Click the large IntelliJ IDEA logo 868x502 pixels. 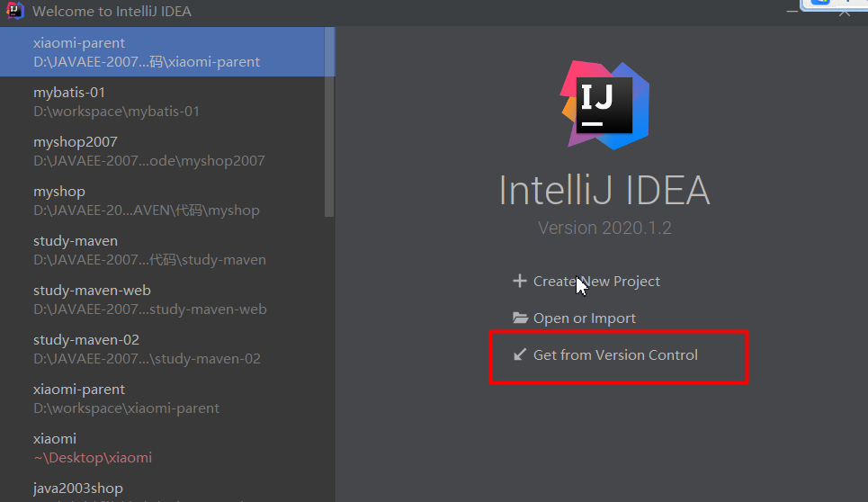pos(604,104)
